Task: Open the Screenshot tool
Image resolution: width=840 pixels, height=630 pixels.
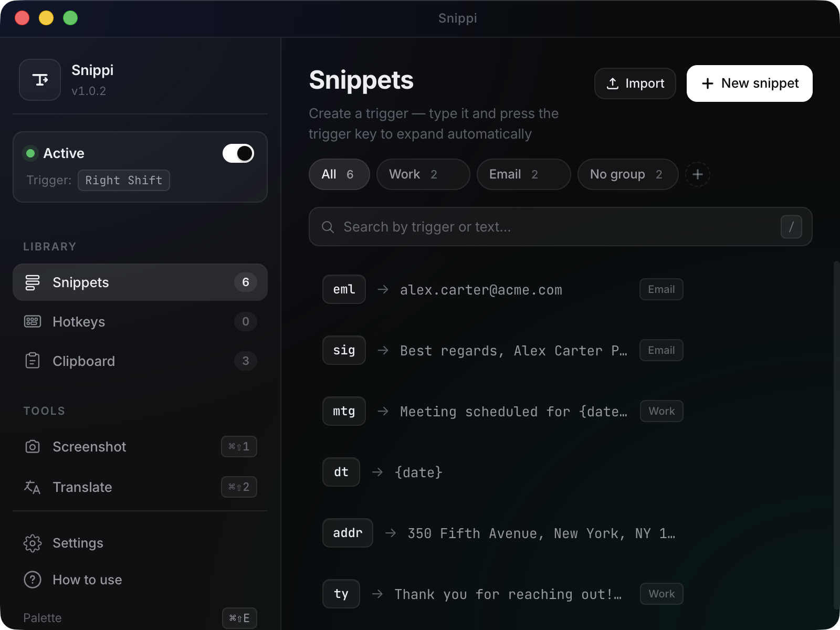Action: click(140, 447)
